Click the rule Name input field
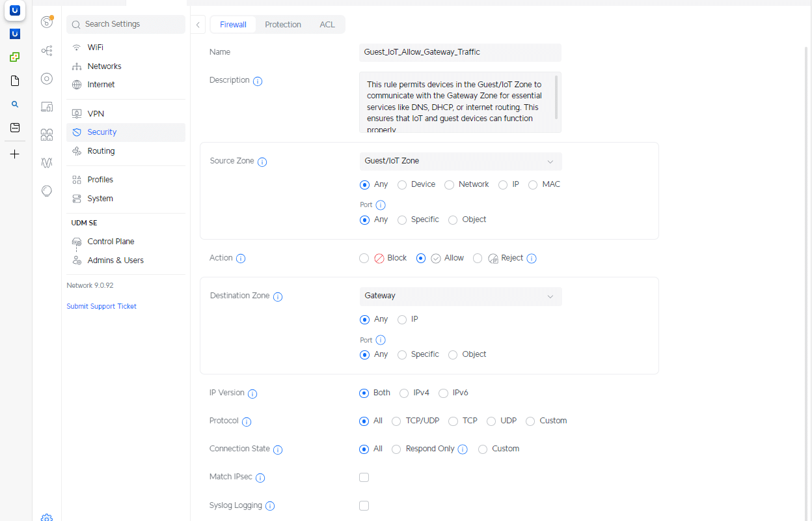Screen dimensions: 812x521 460,52
